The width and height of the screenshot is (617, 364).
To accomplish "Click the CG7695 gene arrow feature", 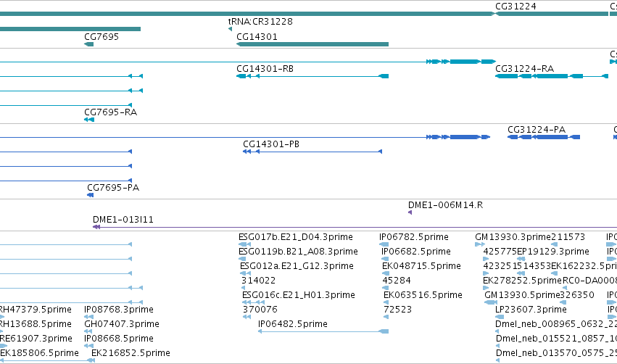I will coord(89,44).
